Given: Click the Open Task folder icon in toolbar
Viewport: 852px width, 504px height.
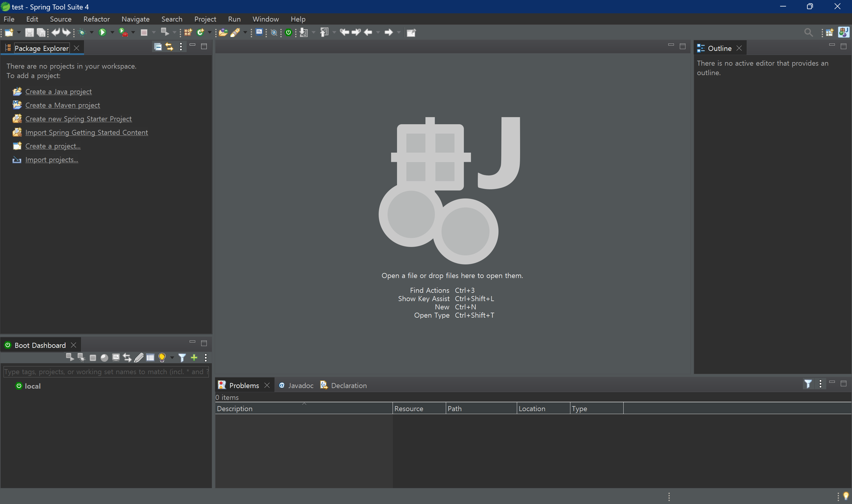Looking at the screenshot, I should pos(223,32).
